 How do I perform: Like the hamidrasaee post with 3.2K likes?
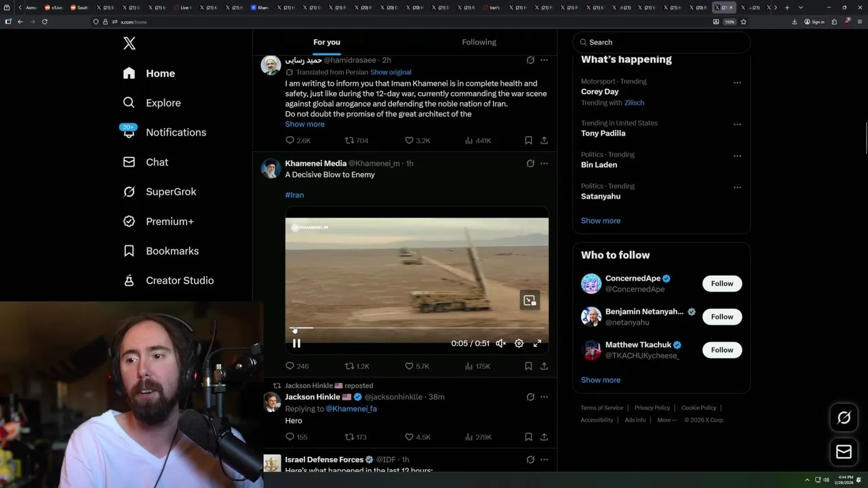(x=417, y=140)
